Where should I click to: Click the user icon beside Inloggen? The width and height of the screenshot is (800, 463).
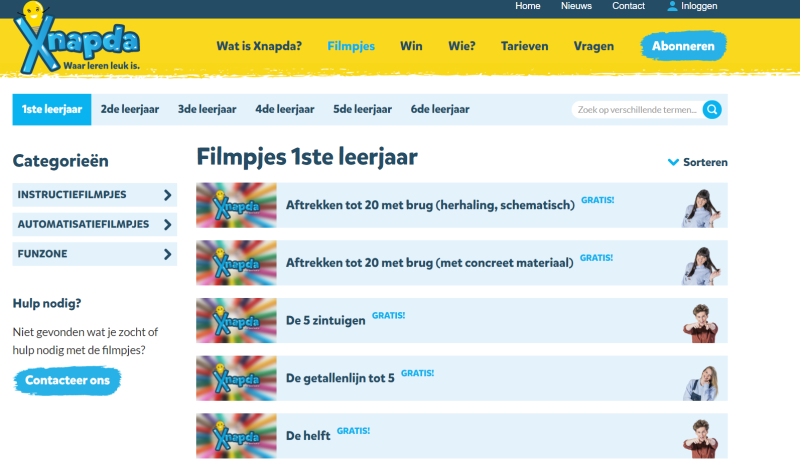[x=672, y=6]
